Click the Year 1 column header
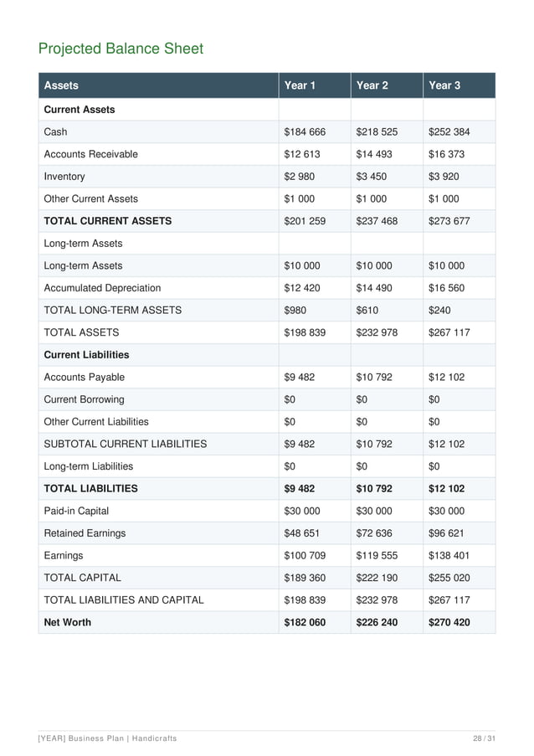Image resolution: width=534 pixels, height=756 pixels. point(300,85)
